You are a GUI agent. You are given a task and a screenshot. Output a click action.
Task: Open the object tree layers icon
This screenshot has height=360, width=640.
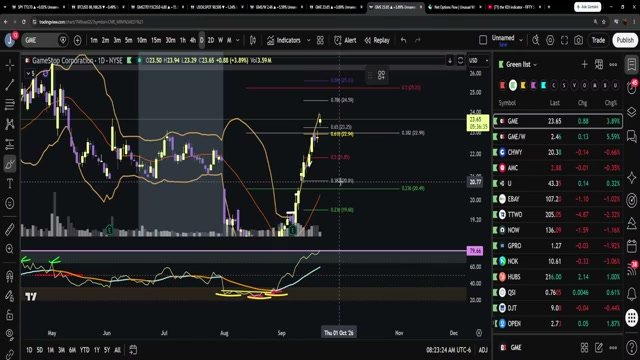pyautogui.click(x=631, y=111)
